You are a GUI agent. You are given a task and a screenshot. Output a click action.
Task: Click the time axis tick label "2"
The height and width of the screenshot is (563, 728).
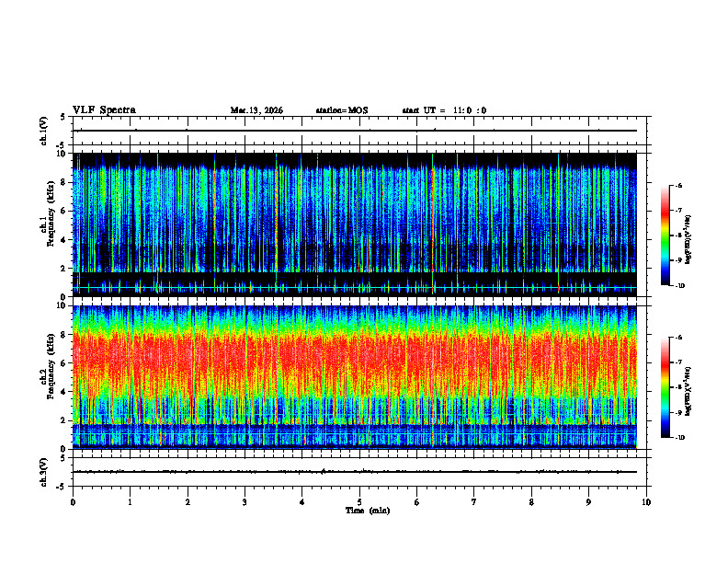(188, 502)
